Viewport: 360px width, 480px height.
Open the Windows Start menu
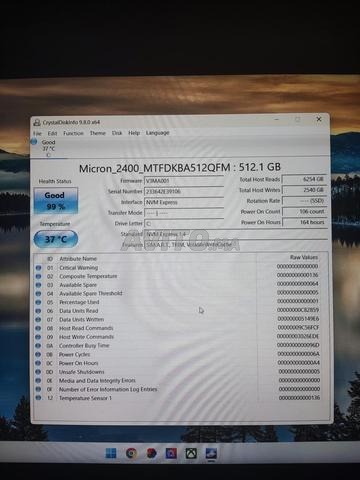[111, 453]
